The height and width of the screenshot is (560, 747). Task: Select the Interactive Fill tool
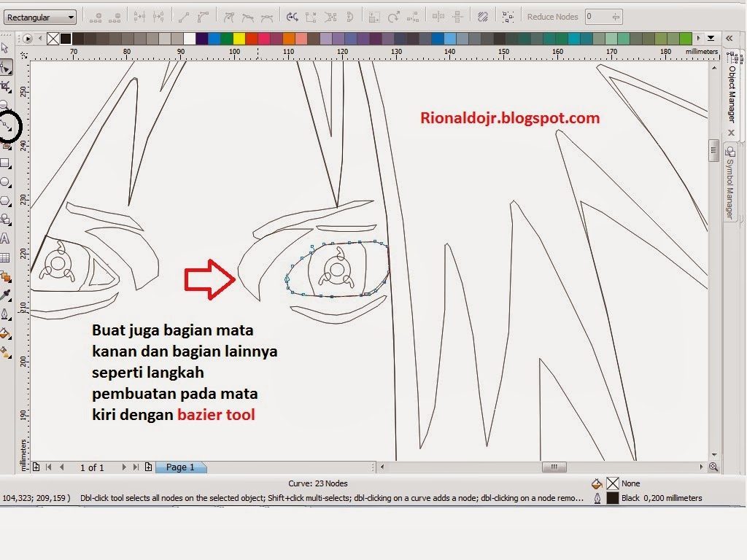click(6, 352)
